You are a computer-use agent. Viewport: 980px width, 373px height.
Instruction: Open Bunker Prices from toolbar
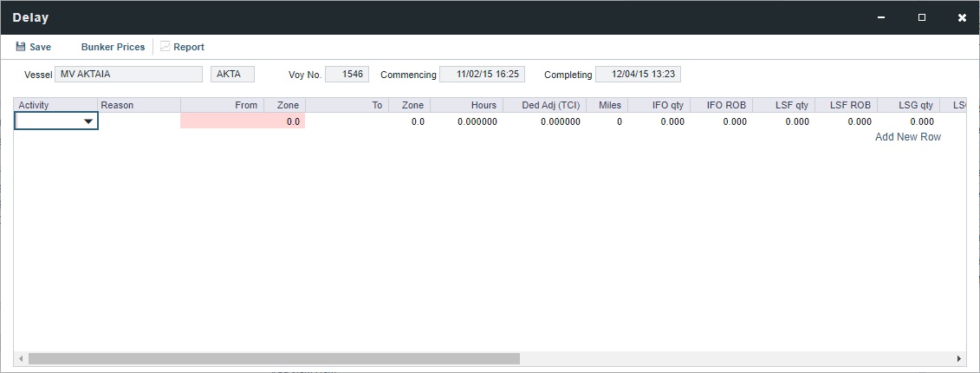click(x=113, y=47)
